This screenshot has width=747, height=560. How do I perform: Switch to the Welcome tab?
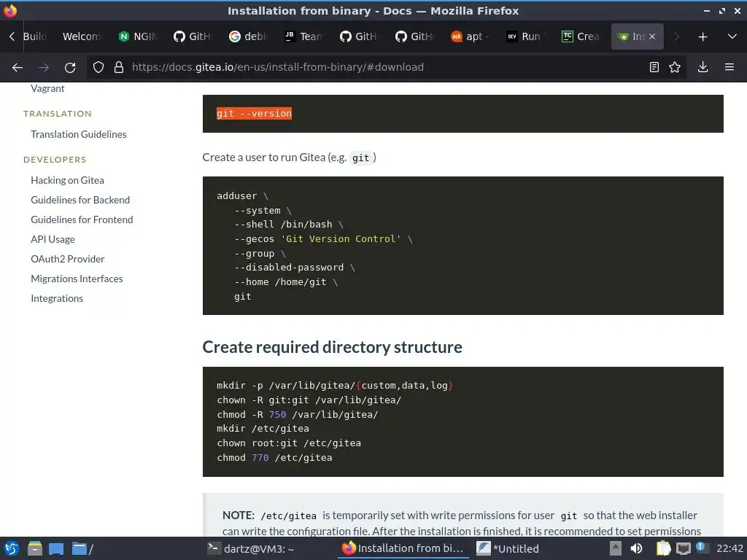[x=82, y=36]
